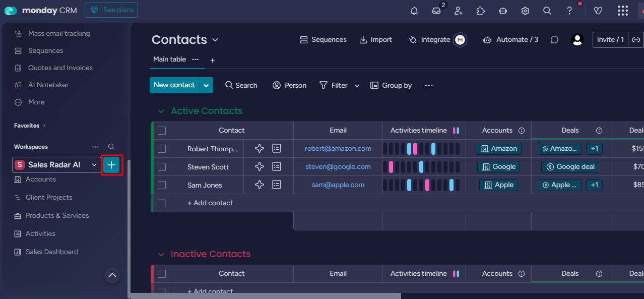
Task: Click AI sparkle icon for Robert Thompson
Action: click(x=260, y=148)
